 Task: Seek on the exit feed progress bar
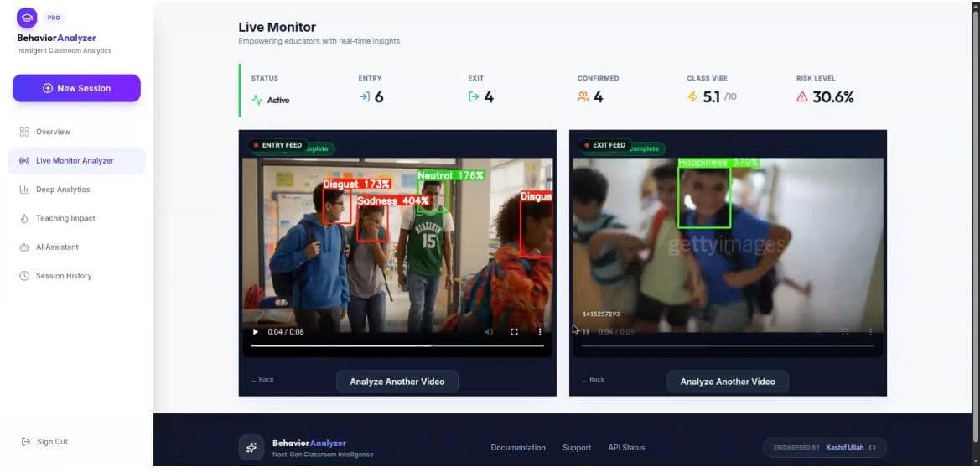(x=728, y=346)
